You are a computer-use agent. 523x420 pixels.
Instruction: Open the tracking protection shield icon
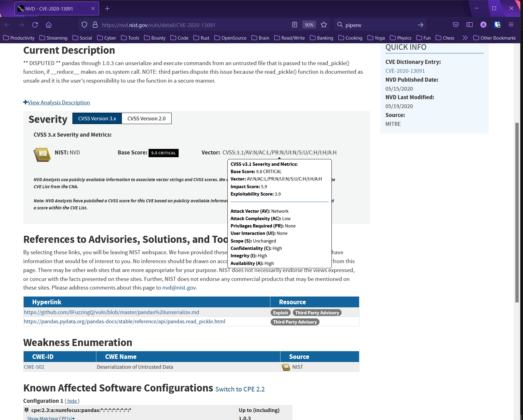click(x=84, y=25)
